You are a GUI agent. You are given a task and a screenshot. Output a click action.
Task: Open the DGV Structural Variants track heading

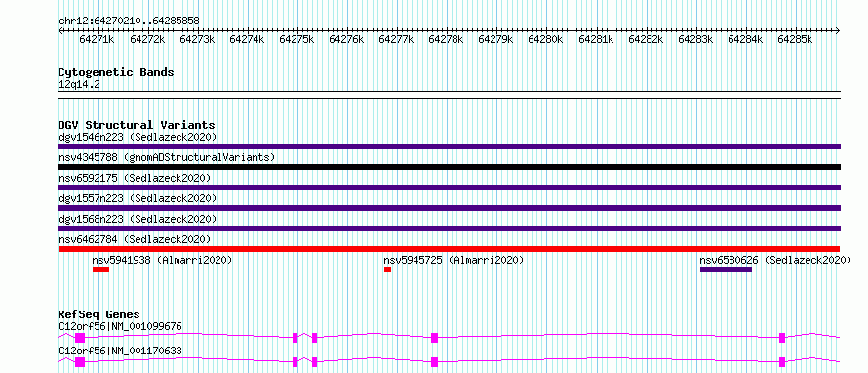(x=137, y=125)
